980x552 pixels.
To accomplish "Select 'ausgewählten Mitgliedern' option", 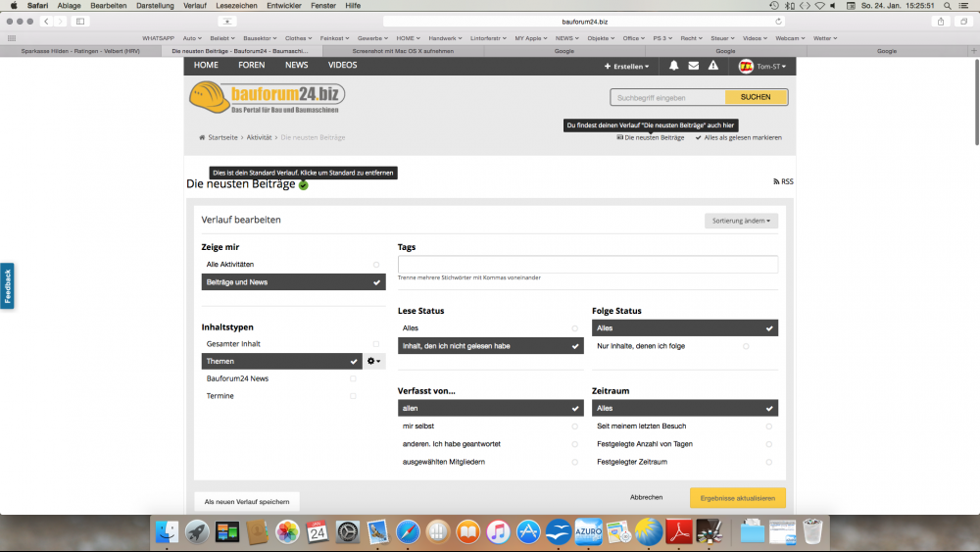I will click(x=491, y=462).
